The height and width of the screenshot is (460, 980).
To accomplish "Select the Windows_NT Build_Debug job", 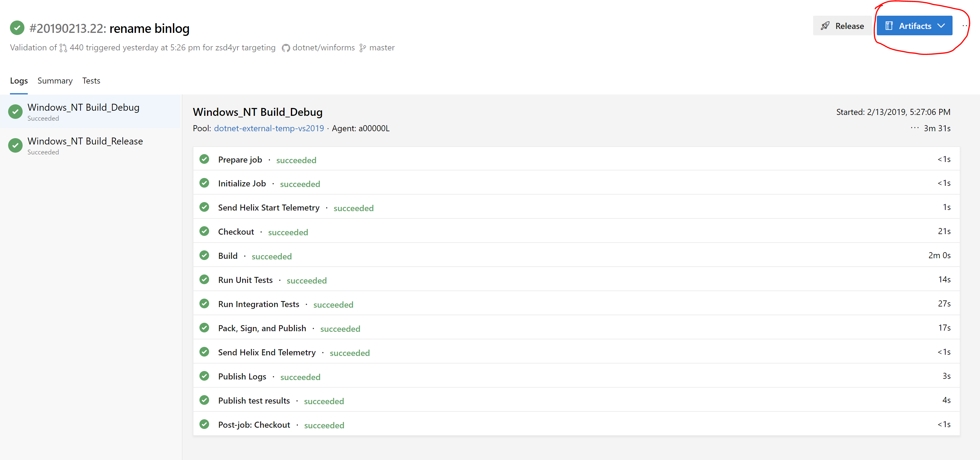I will [83, 108].
